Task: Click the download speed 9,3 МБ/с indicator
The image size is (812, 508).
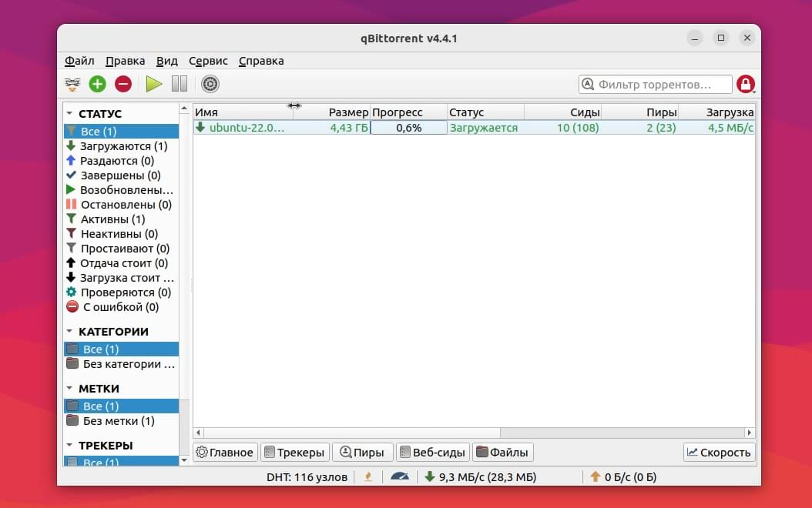Action: [x=481, y=476]
